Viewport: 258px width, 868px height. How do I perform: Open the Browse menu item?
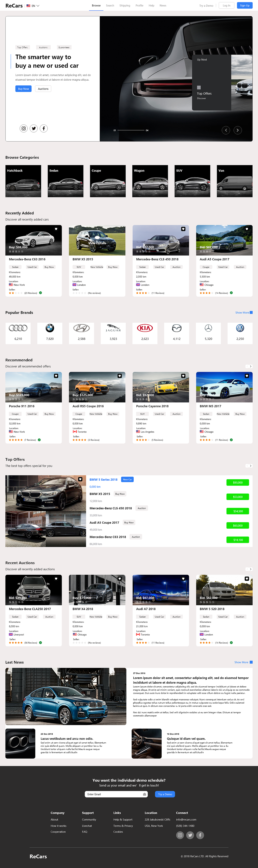(96, 5)
